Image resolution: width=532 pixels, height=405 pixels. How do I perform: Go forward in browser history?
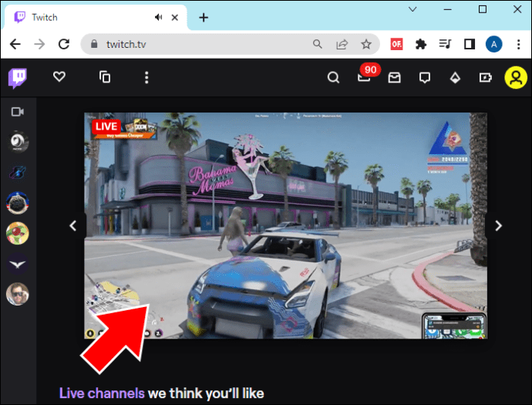[x=39, y=44]
